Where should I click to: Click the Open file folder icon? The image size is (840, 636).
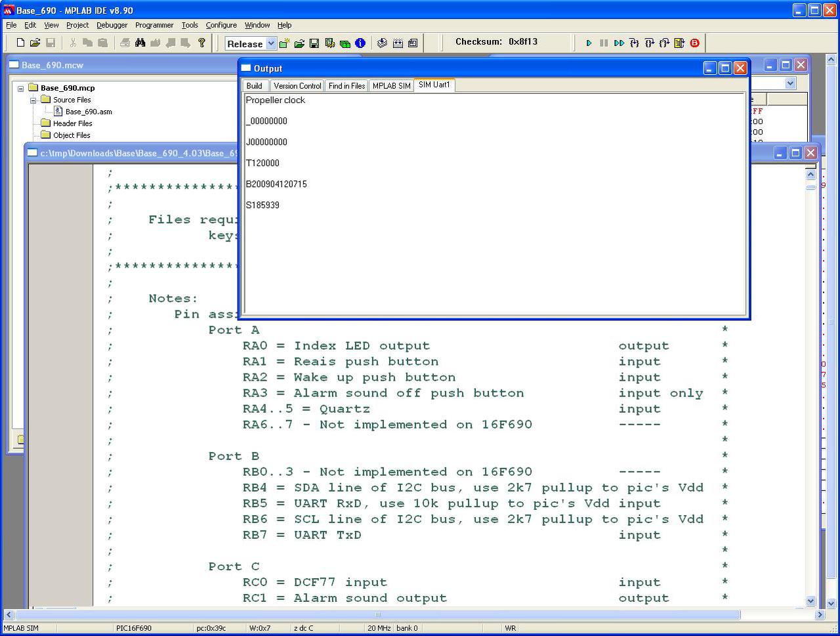[35, 43]
